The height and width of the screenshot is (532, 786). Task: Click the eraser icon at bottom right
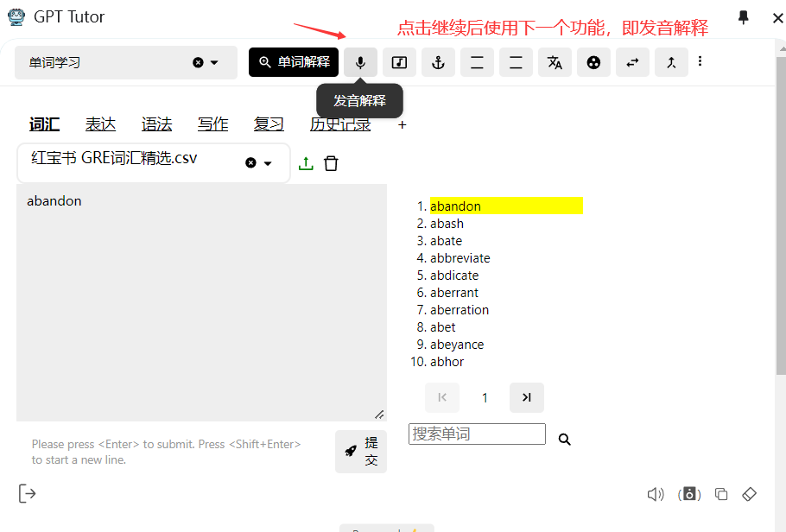[x=750, y=494]
